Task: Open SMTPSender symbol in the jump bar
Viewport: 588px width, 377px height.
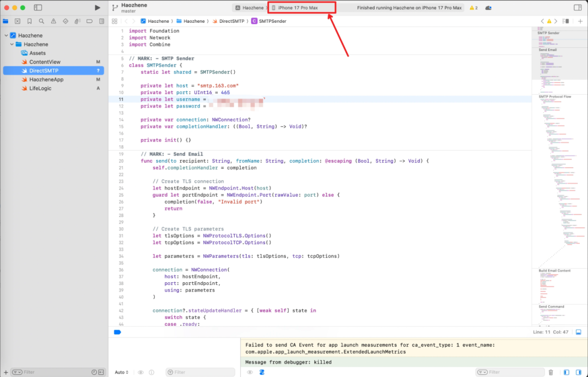Action: pos(269,21)
